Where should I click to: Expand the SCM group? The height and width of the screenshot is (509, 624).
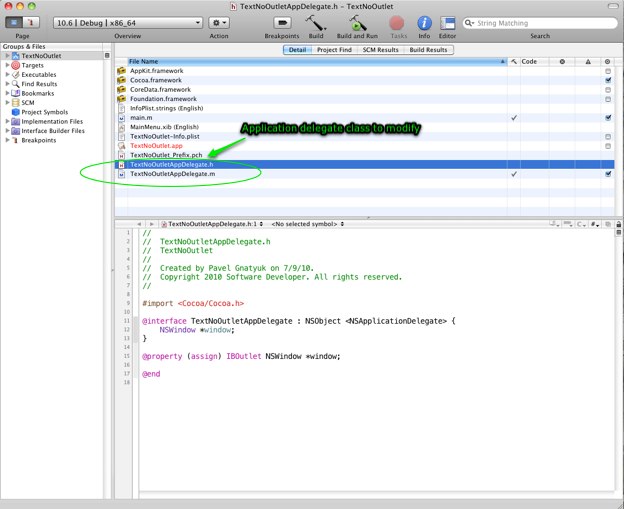pyautogui.click(x=7, y=102)
